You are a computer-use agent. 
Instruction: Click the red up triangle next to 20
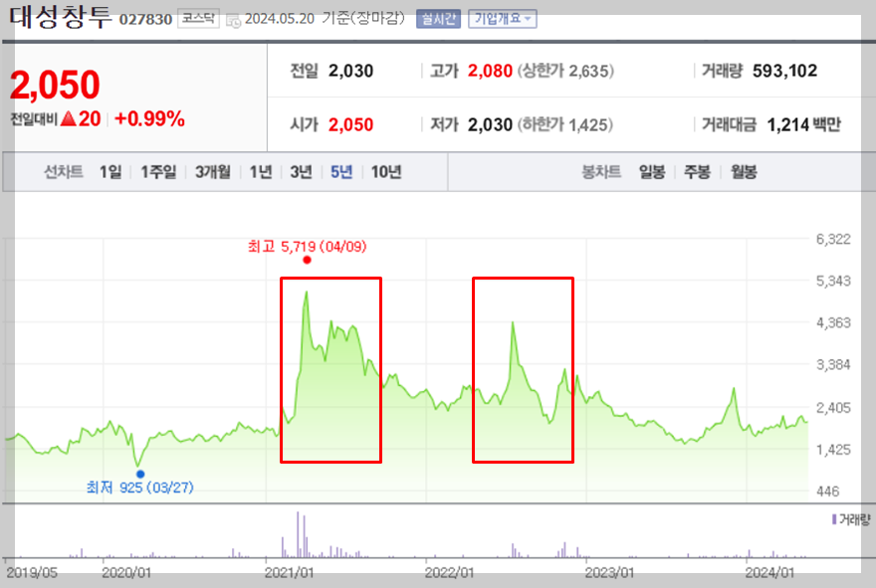(68, 118)
